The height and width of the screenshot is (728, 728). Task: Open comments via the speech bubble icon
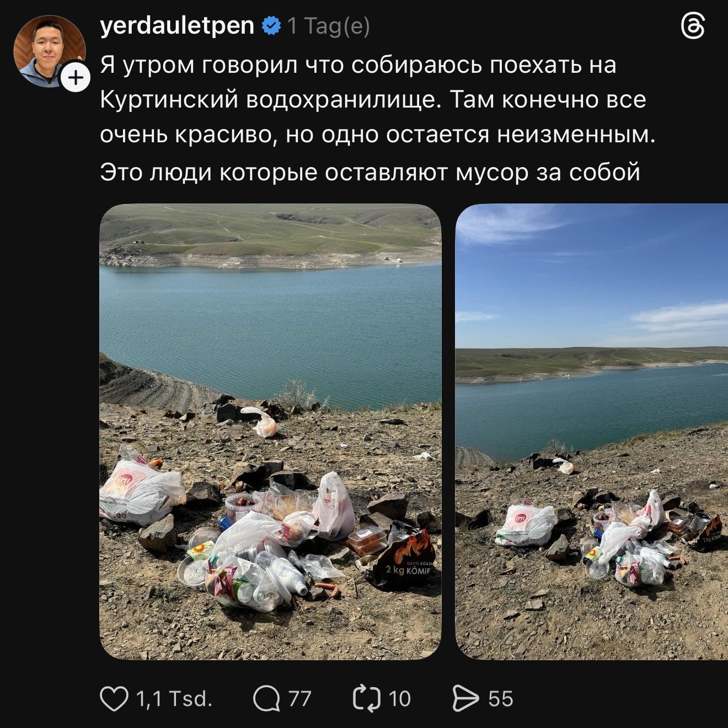pos(266,699)
